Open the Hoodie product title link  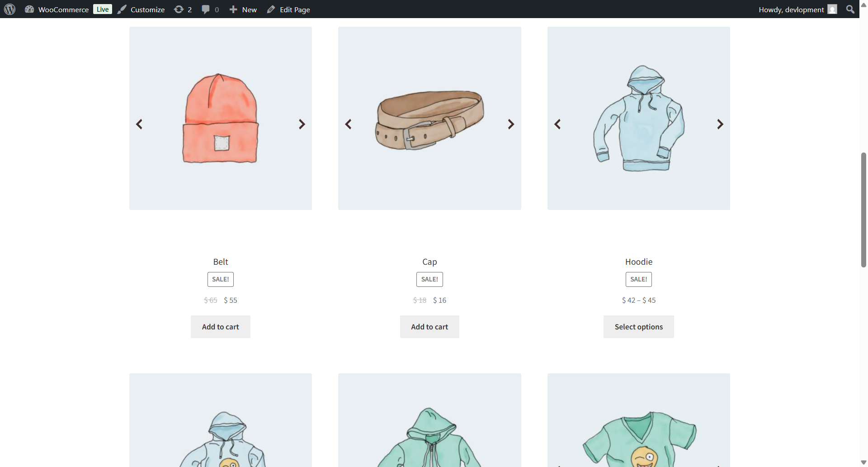[639, 262]
